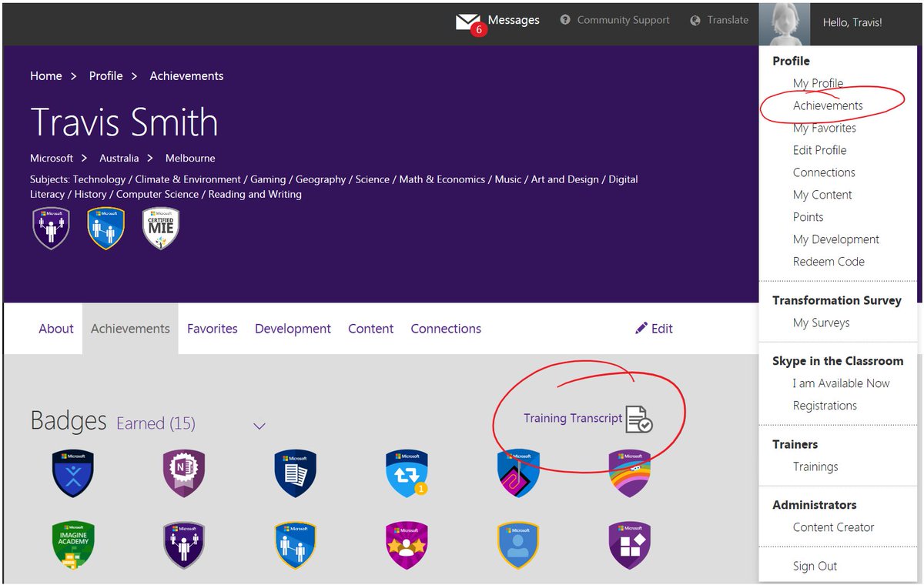Select the dark blue X-figure badge
The width and height of the screenshot is (924, 585).
tap(73, 473)
